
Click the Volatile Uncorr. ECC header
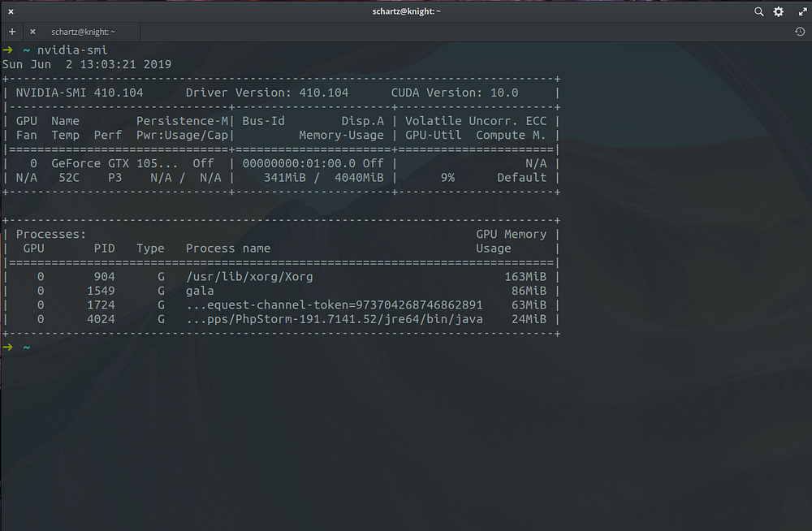475,121
